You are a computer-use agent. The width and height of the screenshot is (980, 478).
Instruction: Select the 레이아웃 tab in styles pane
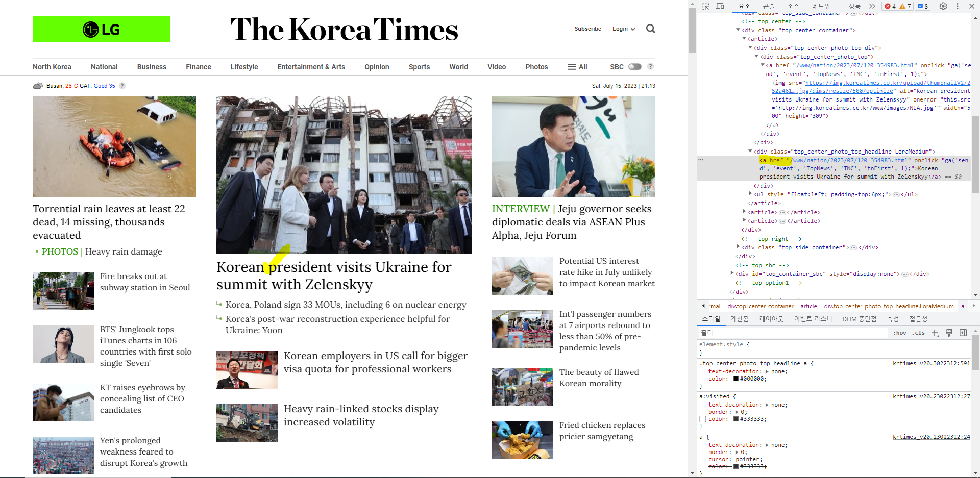tap(771, 319)
